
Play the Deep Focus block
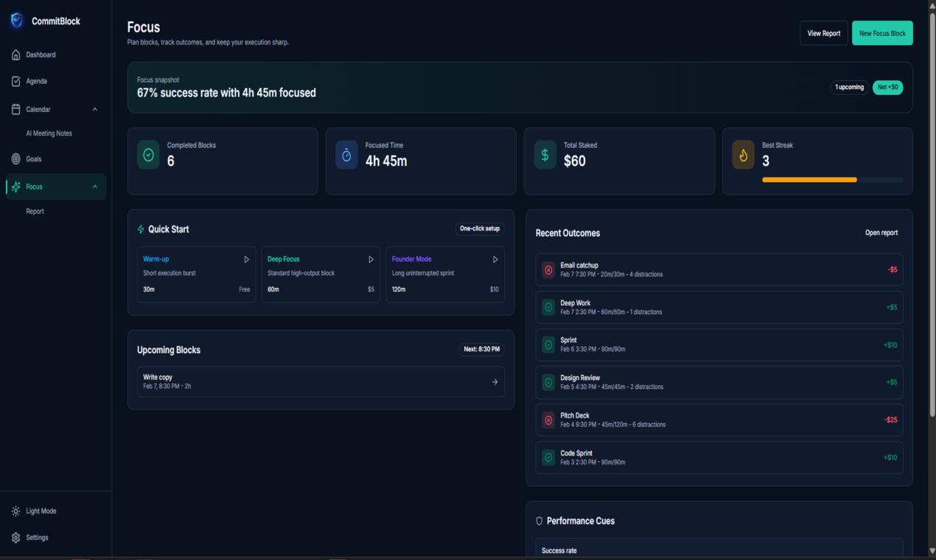371,259
